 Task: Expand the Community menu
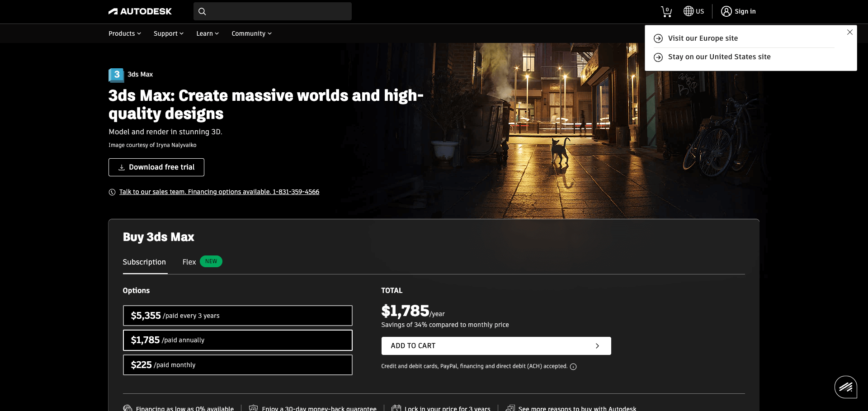click(252, 33)
